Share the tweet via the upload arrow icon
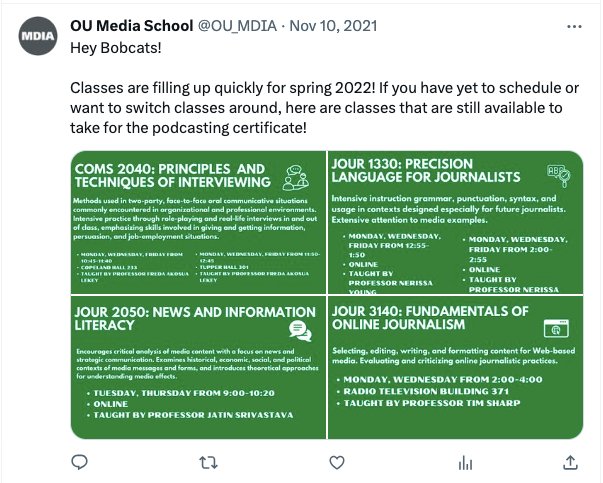The image size is (603, 483). click(x=570, y=462)
